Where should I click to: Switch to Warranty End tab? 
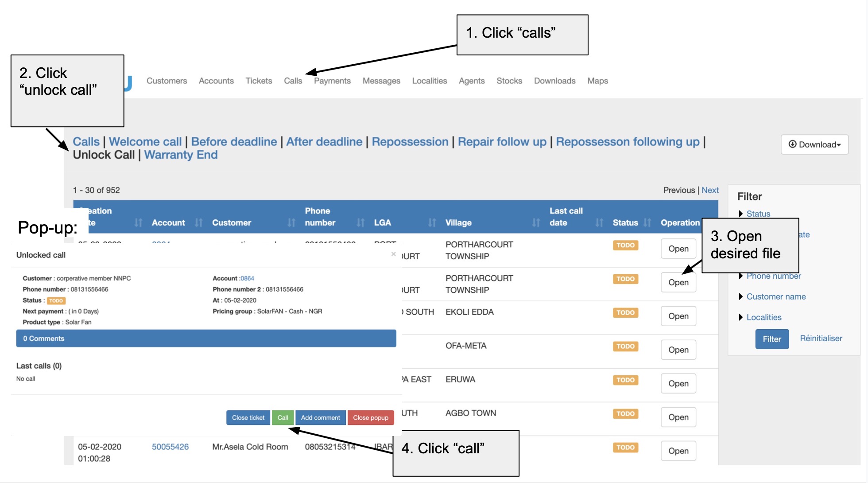(181, 155)
